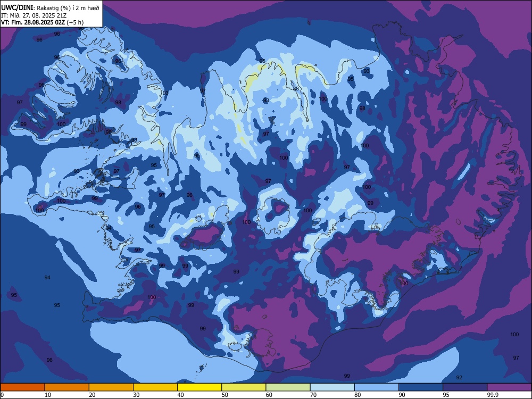Click the legend scale label '80'
This screenshot has width=532, height=399.
tap(358, 395)
